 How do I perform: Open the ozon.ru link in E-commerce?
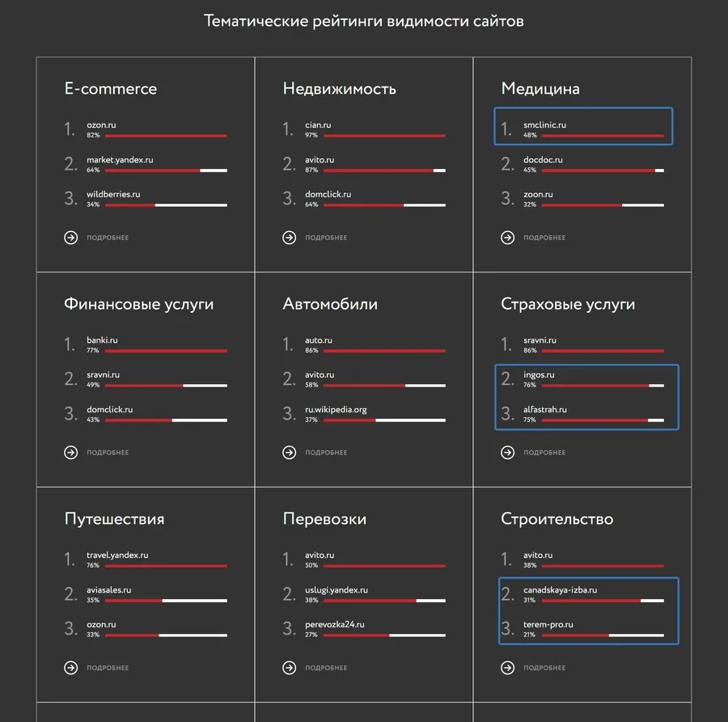101,125
